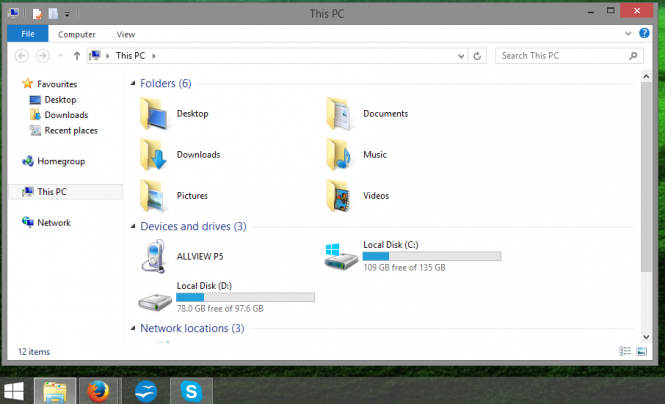
Task: Select Homegroup in navigation pane
Action: pos(60,161)
